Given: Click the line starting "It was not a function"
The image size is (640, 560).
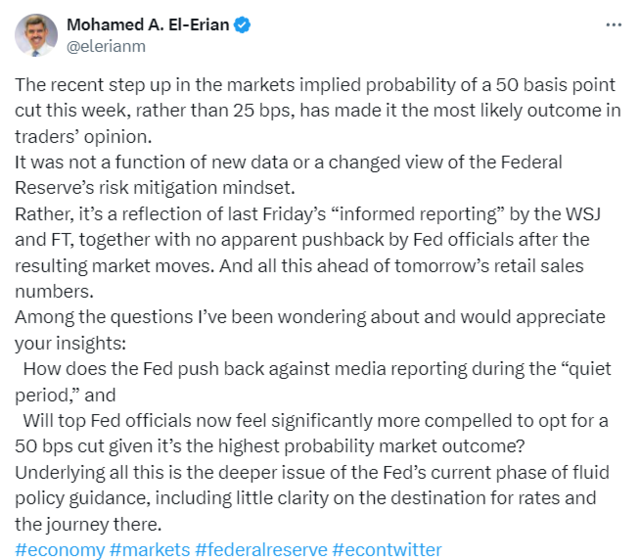Looking at the screenshot, I should (288, 162).
